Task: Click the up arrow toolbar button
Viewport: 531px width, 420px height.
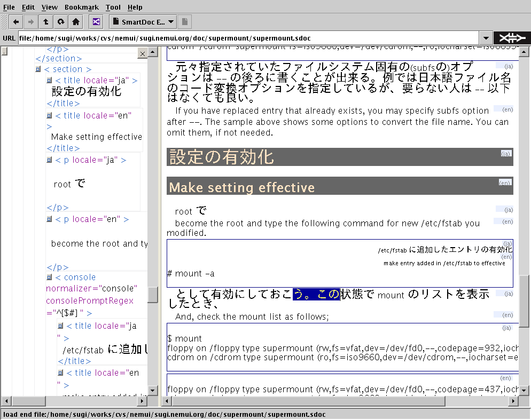Action: pos(46,22)
